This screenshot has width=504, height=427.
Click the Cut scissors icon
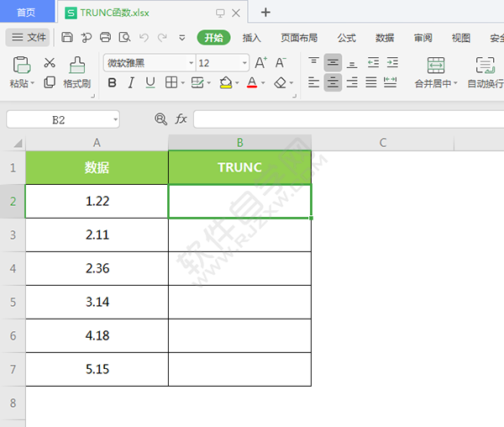[x=50, y=62]
